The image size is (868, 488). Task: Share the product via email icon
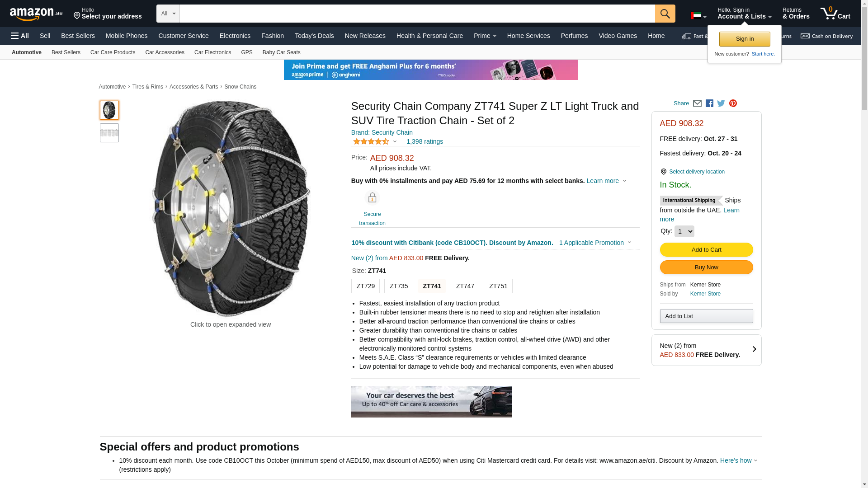[697, 103]
